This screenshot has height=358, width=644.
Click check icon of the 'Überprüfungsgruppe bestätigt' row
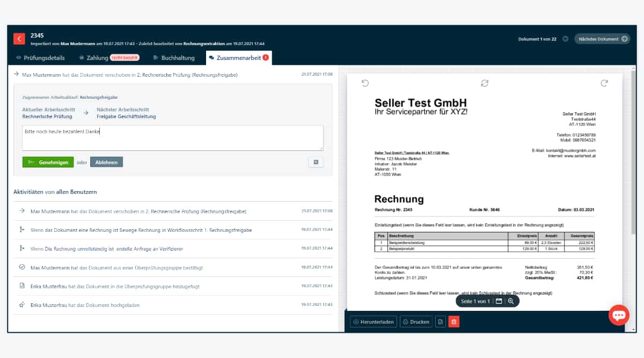[x=22, y=267]
